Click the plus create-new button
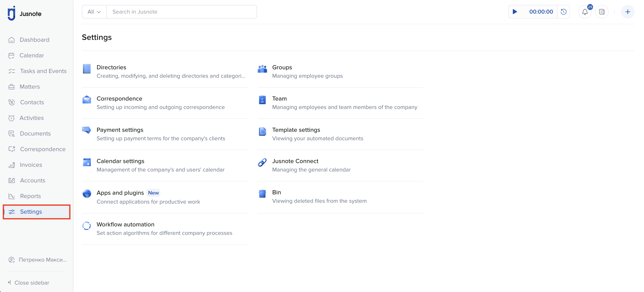 [x=628, y=12]
